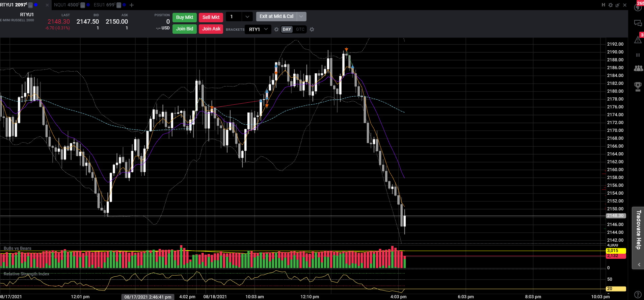
Task: Click the RTYU1 symbol name in header
Action: click(27, 15)
